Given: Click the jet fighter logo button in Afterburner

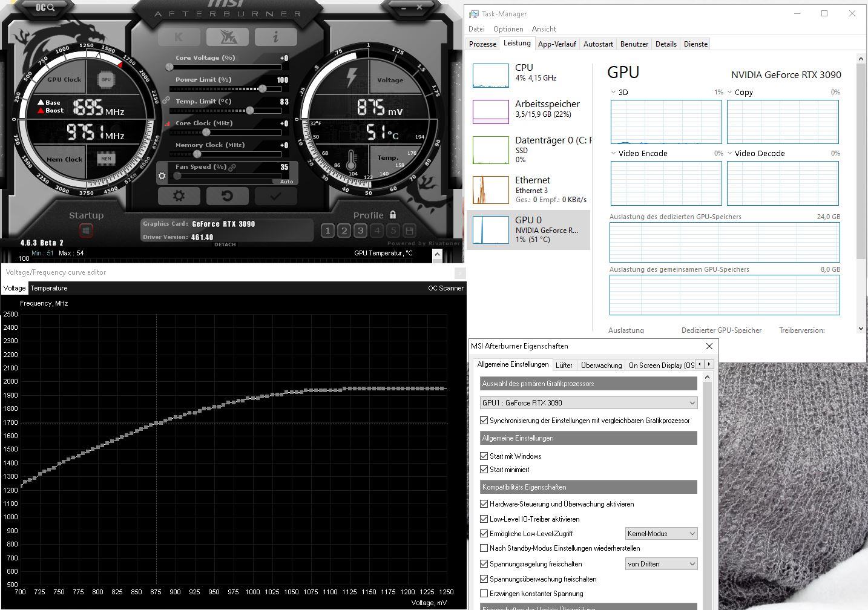Looking at the screenshot, I should click(x=227, y=37).
